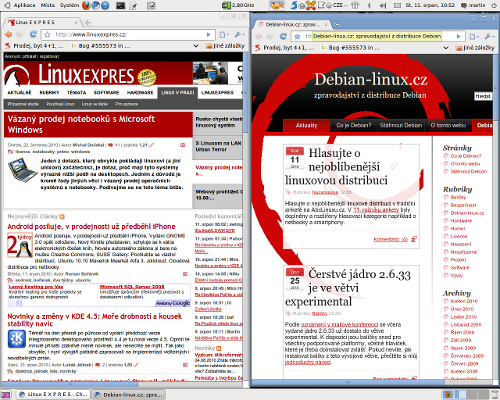
Task: Open 'Co je Debian?' tab on Debian-linux.cz
Action: tap(354, 125)
